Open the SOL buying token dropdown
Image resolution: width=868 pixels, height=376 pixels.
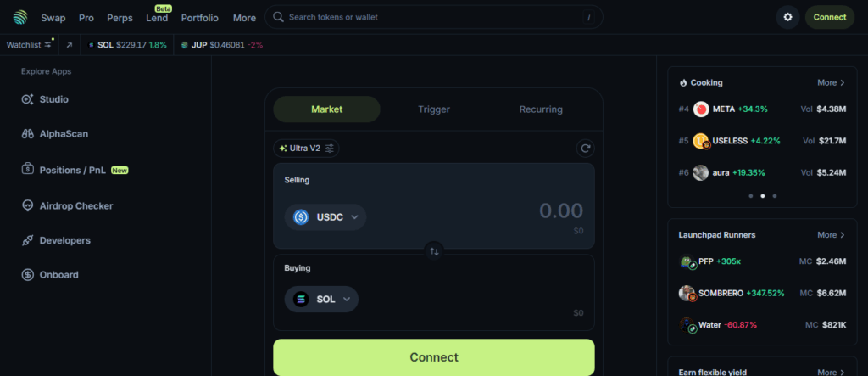(321, 300)
